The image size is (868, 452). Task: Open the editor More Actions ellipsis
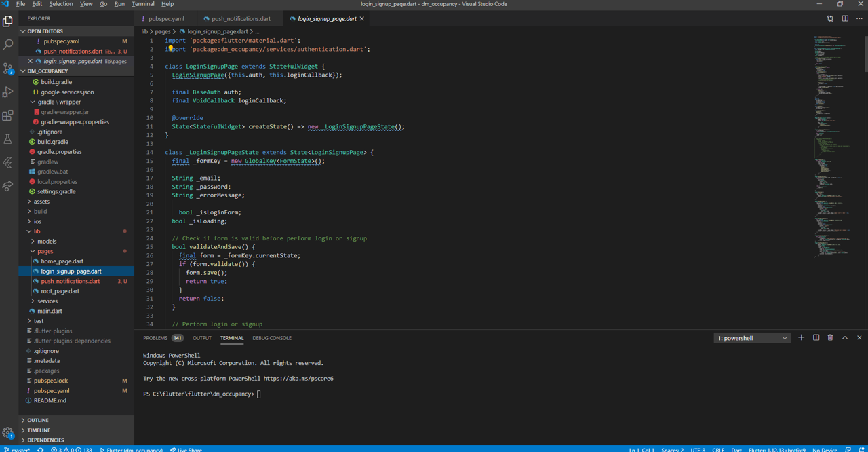(x=859, y=19)
